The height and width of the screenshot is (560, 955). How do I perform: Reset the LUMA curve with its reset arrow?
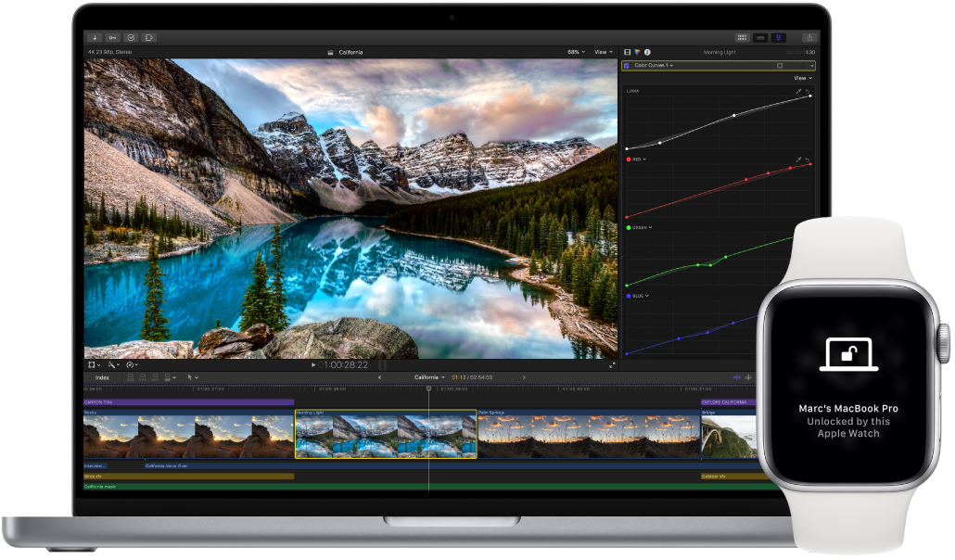pyautogui.click(x=808, y=90)
